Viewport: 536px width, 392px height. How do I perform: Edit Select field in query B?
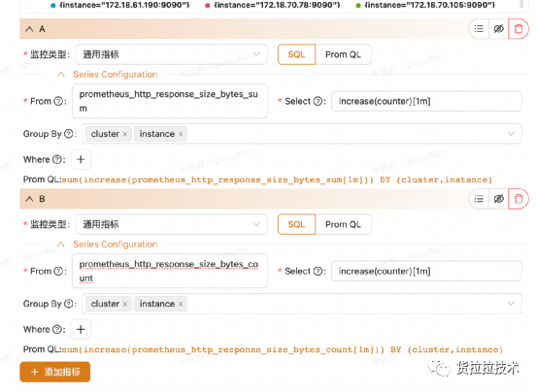426,271
